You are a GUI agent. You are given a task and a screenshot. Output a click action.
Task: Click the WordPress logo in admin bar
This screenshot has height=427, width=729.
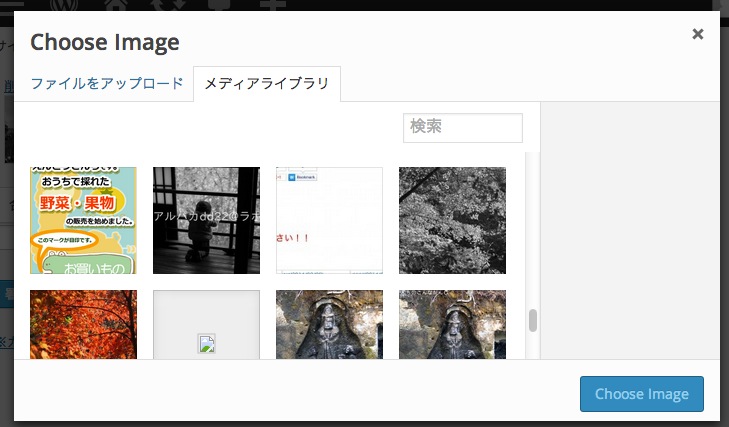(x=64, y=4)
